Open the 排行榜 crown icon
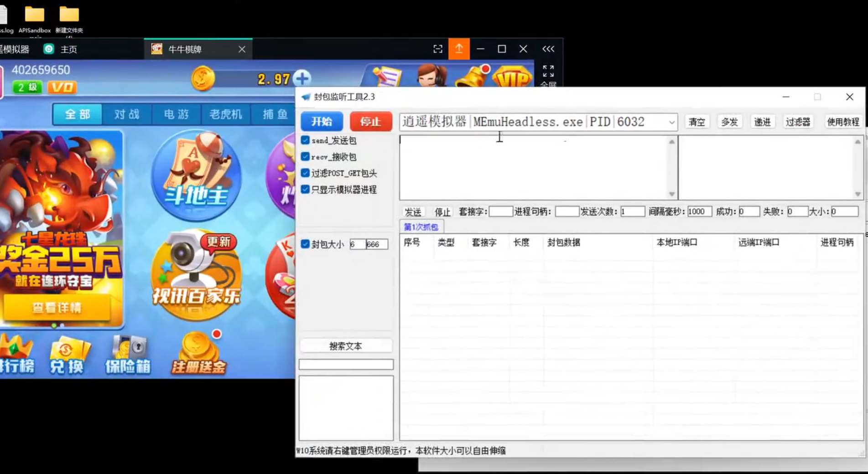The width and height of the screenshot is (868, 474). [16, 355]
